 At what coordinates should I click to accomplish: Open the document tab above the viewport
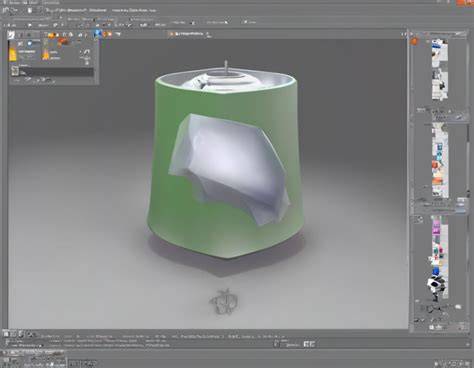tap(190, 34)
